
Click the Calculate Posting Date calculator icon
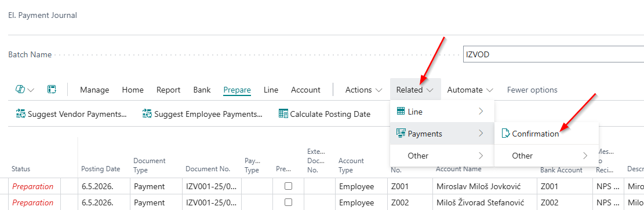(x=283, y=114)
